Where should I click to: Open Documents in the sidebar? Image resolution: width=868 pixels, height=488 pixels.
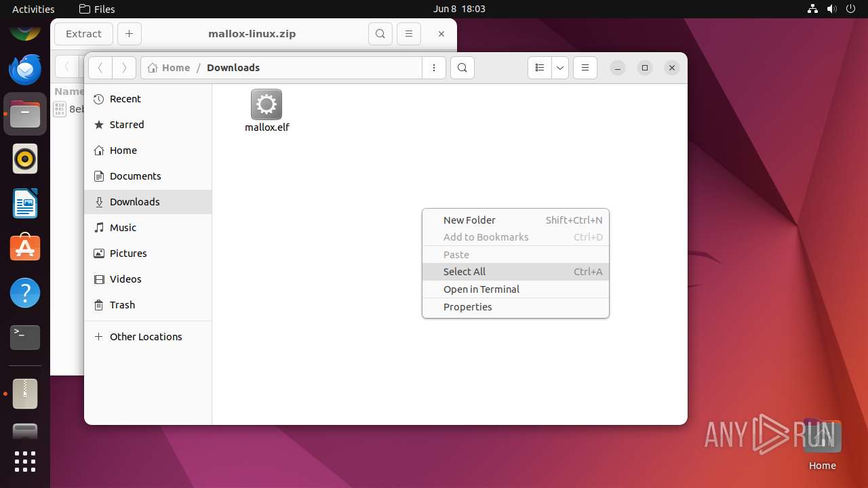(148, 176)
